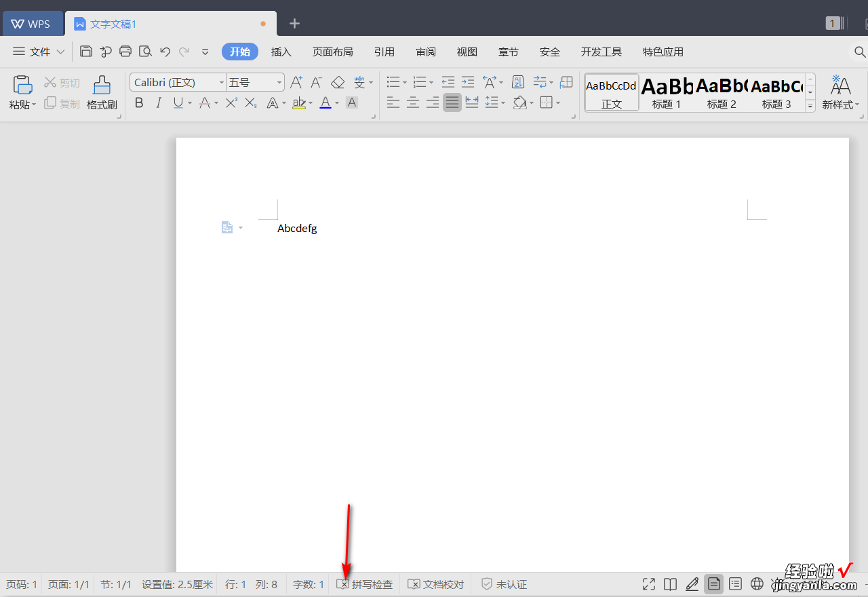
Task: Decrease font size with A- icon
Action: coord(317,83)
